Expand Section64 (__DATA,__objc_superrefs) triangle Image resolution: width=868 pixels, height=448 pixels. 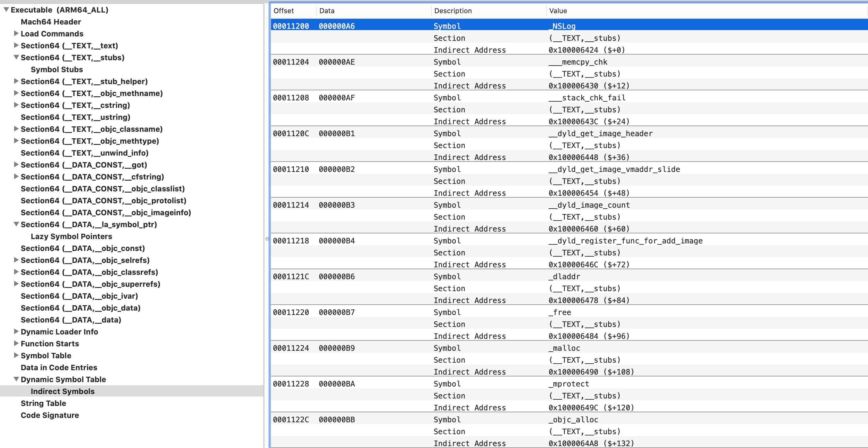point(16,284)
